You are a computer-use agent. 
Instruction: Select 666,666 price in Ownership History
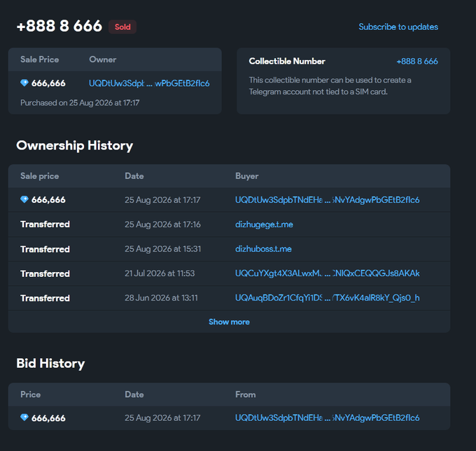48,200
